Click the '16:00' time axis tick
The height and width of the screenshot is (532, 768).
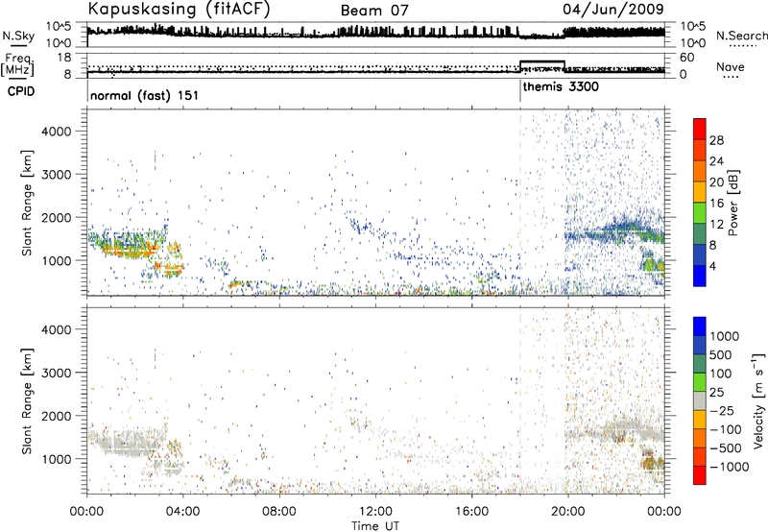pos(471,512)
